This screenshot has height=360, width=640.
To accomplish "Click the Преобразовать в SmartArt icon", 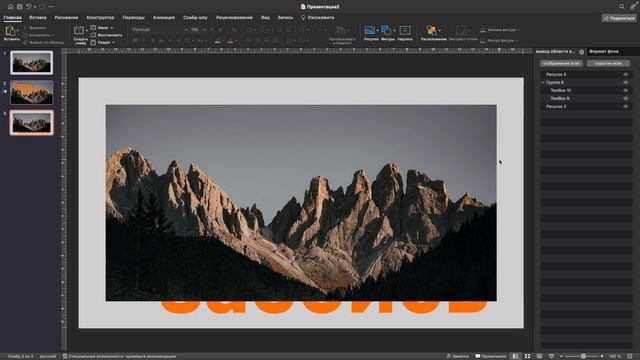I will 340,30.
